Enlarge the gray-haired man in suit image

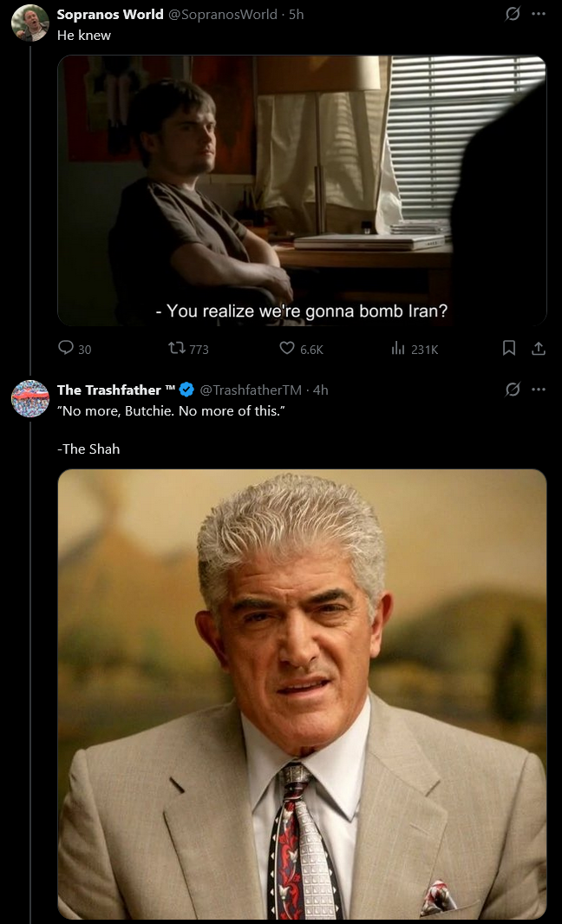pyautogui.click(x=302, y=693)
